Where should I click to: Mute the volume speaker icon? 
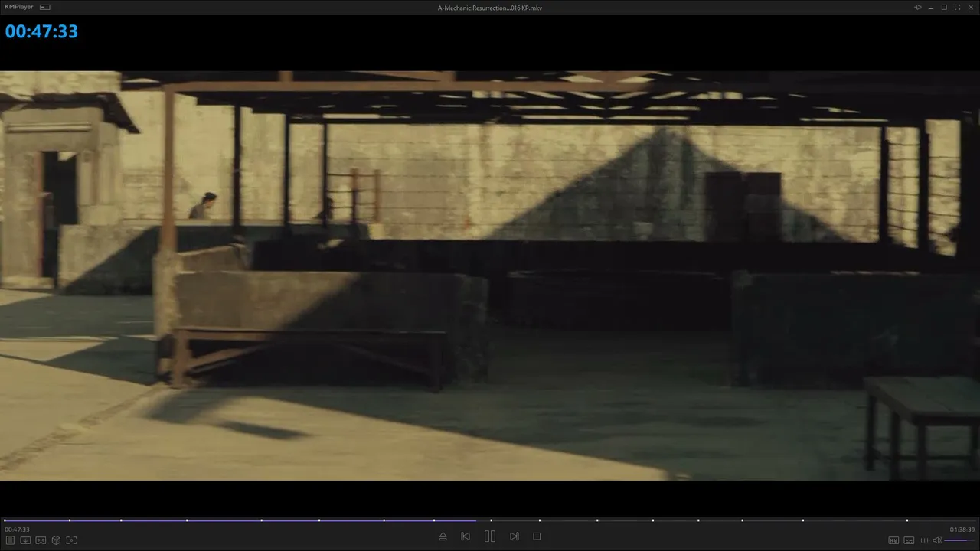937,540
